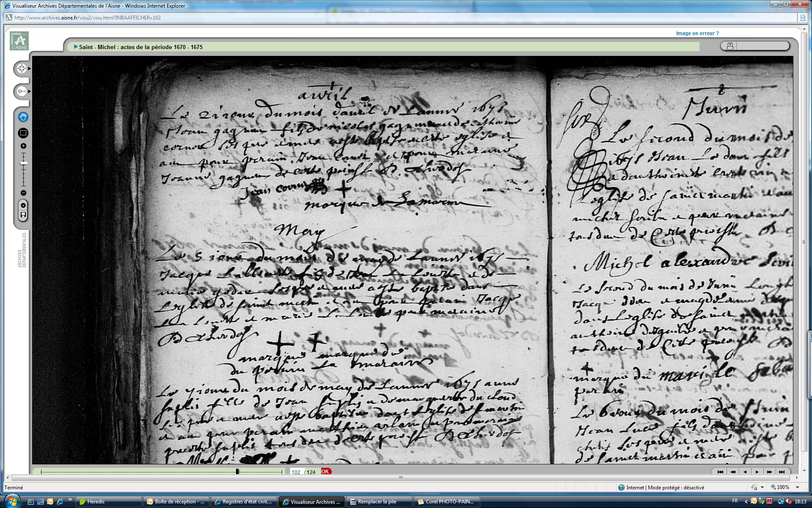Click the print icon button
Viewport: 812px width, 508px height.
pyautogui.click(x=730, y=46)
